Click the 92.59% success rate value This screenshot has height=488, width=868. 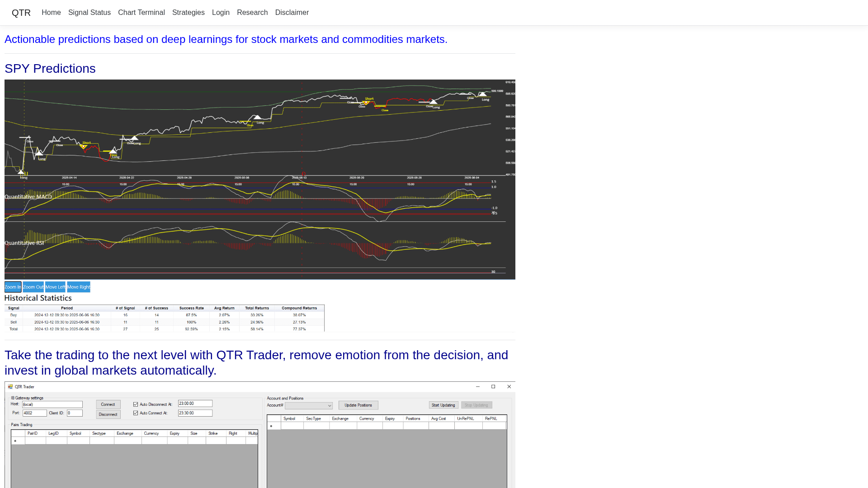click(x=192, y=329)
